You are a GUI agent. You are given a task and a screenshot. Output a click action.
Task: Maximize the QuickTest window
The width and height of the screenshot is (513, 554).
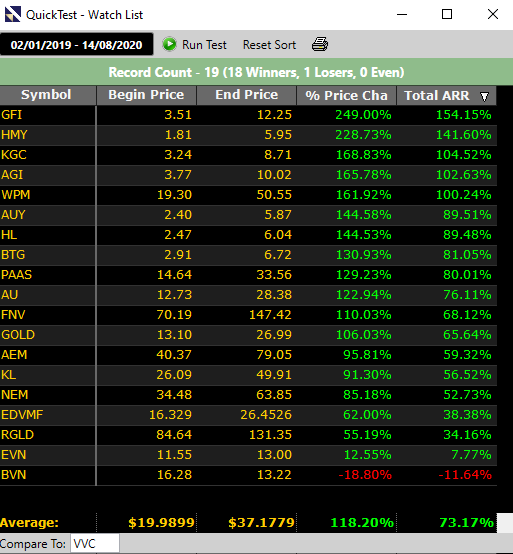point(447,14)
